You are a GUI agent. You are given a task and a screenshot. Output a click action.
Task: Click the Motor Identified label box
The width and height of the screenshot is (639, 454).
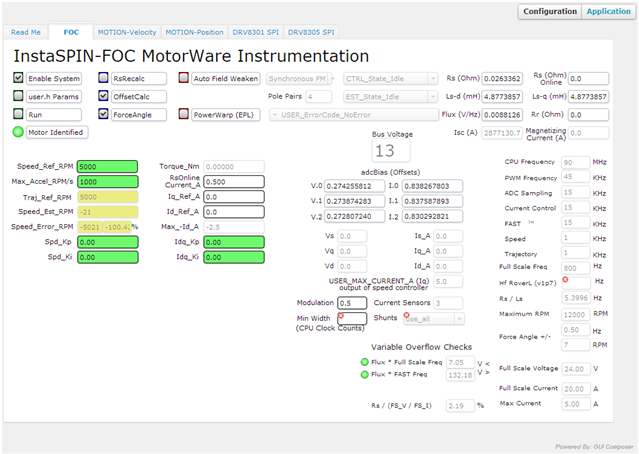57,132
